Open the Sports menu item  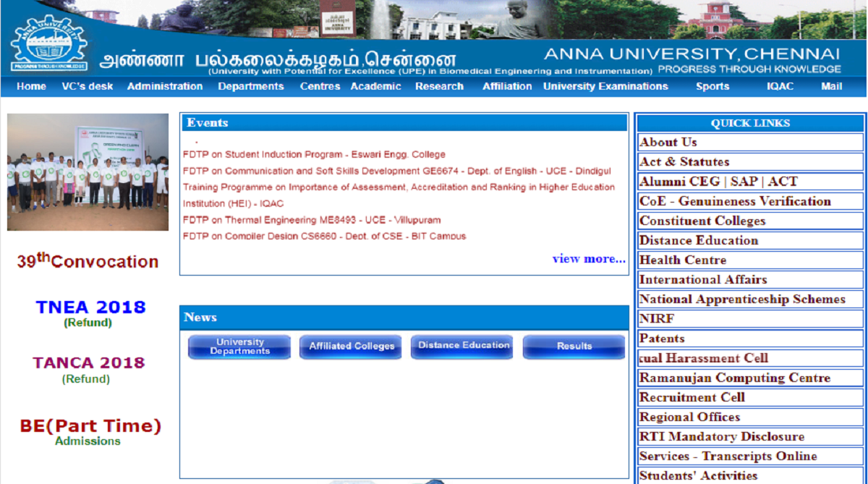click(x=712, y=86)
